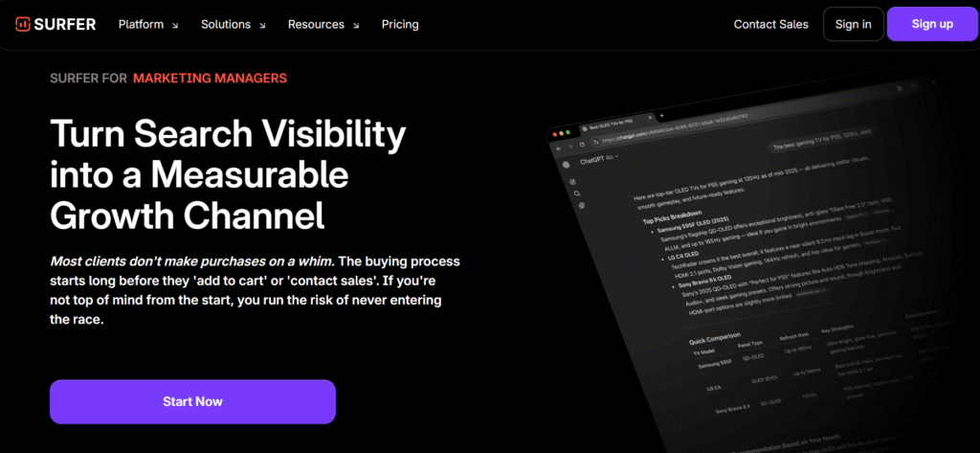980x453 pixels.
Task: Click the browser reload icon in mockup
Action: pyautogui.click(x=584, y=145)
